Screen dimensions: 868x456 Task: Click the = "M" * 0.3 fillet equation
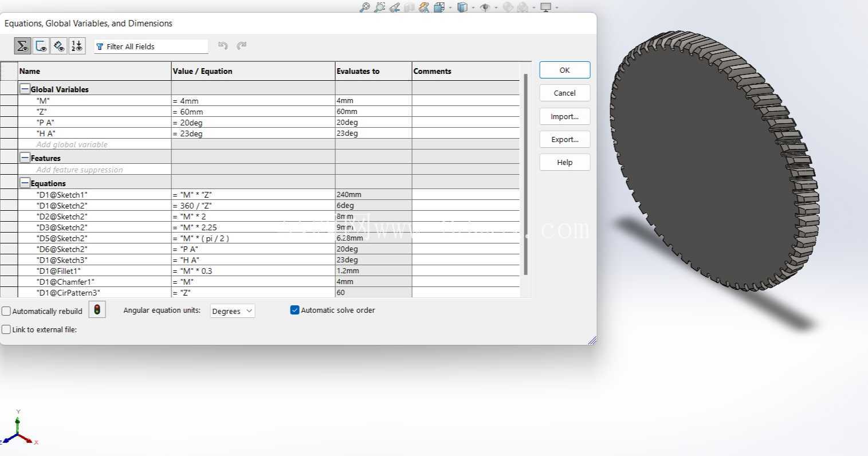[x=253, y=271]
